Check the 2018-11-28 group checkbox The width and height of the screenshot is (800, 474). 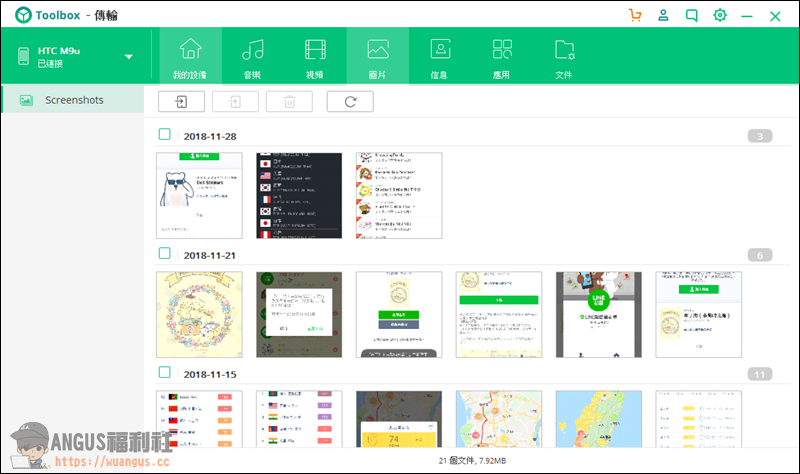click(164, 134)
